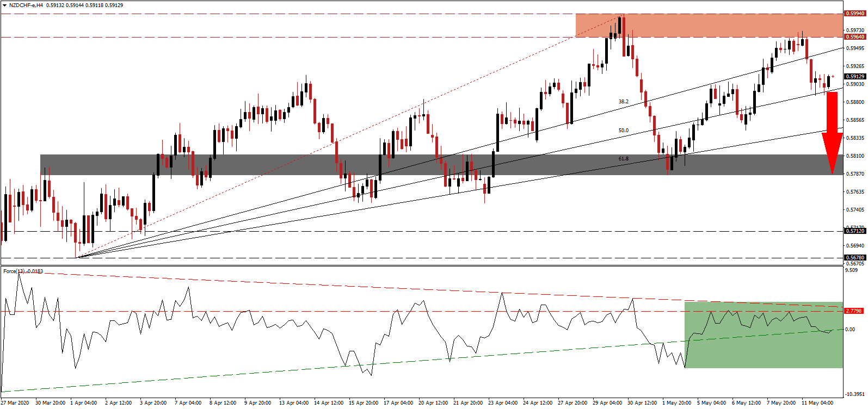Select the 11 May 04:00 time label
Screen dimensions: 868x409
pyautogui.click(x=818, y=403)
